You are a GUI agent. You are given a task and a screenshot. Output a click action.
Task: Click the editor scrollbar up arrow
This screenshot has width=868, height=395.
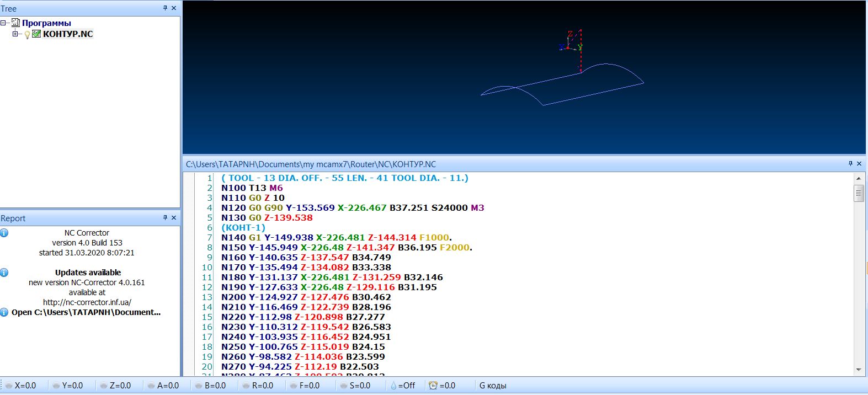click(859, 178)
